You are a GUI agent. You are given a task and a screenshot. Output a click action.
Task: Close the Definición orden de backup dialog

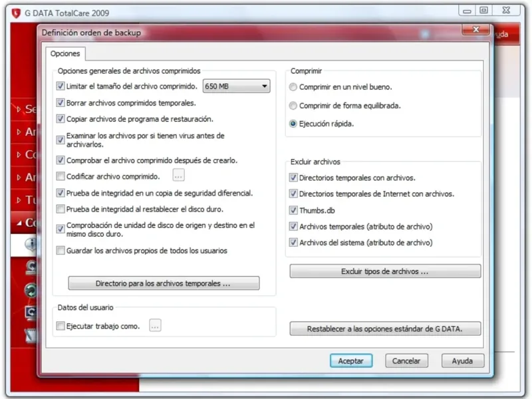(x=475, y=30)
